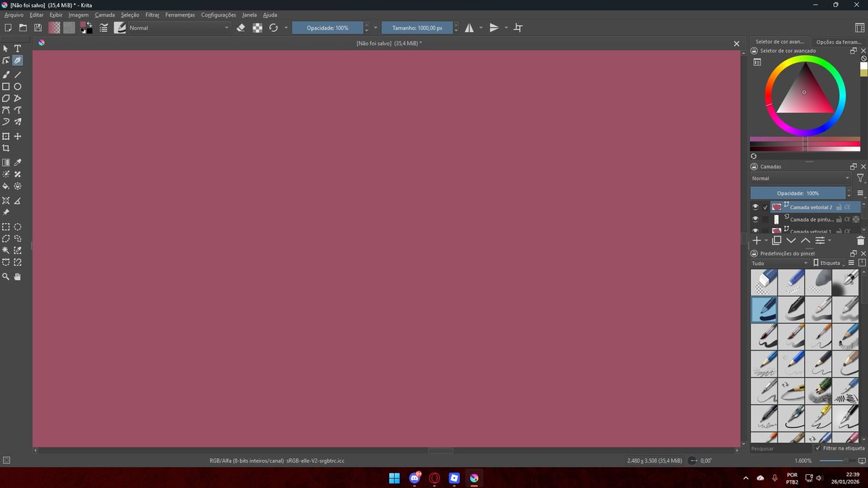Select the Pan hand tool

pos(17,277)
